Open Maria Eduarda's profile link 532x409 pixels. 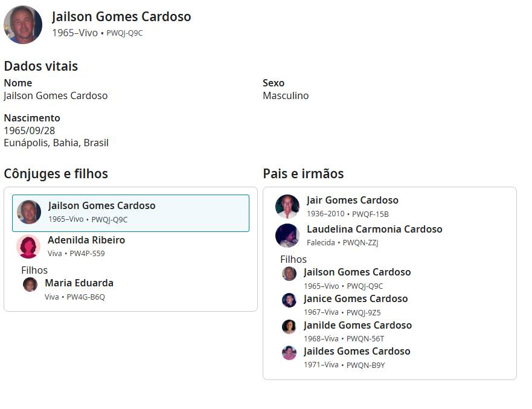(79, 283)
